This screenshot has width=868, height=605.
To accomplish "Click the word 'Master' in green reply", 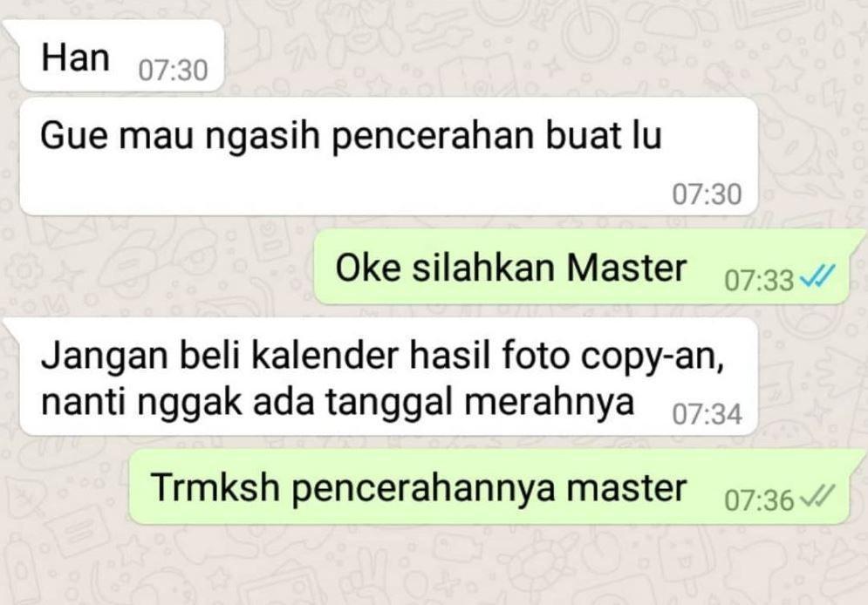I will pos(626,268).
